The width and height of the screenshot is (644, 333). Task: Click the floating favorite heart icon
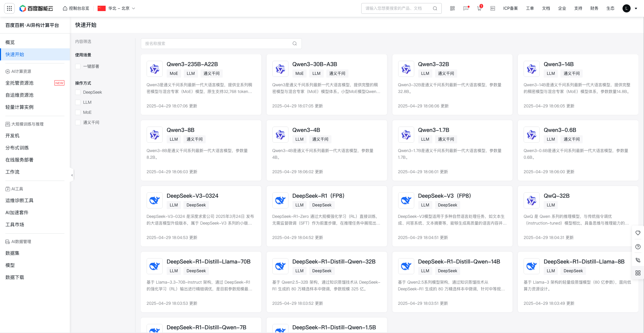click(638, 233)
